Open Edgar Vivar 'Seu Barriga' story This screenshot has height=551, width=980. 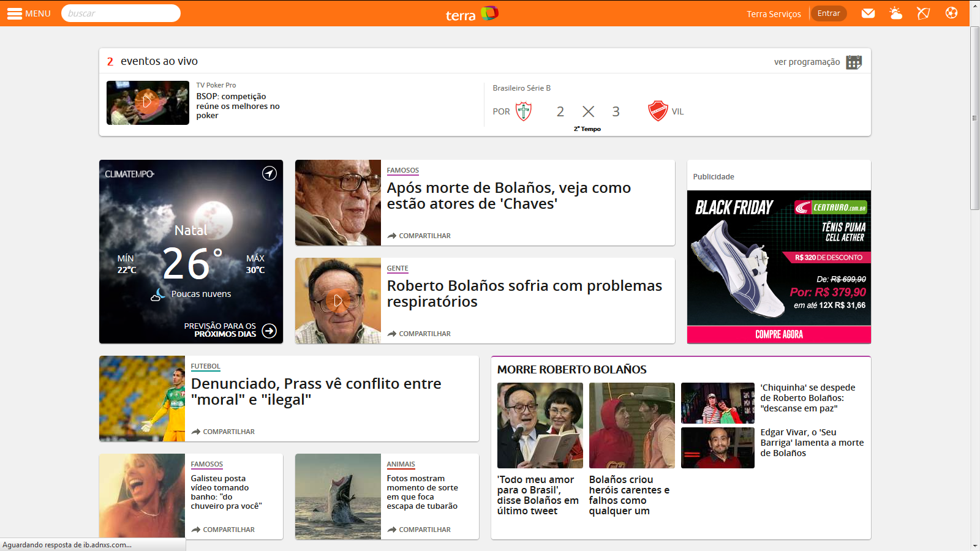pyautogui.click(x=812, y=443)
